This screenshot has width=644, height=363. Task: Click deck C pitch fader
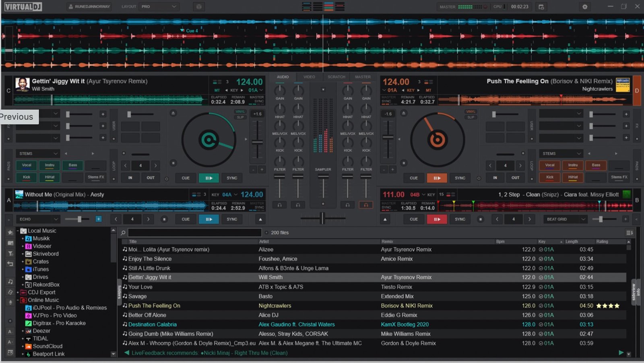258,142
